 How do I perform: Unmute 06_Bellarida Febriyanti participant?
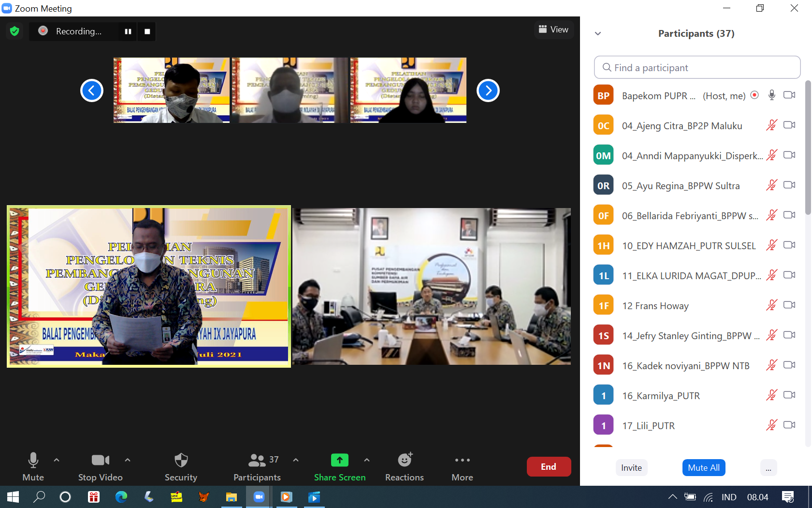(x=772, y=215)
